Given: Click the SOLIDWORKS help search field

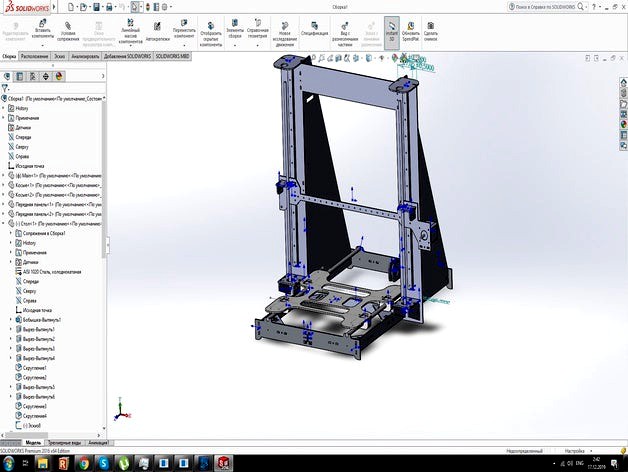Looking at the screenshot, I should click(545, 7).
